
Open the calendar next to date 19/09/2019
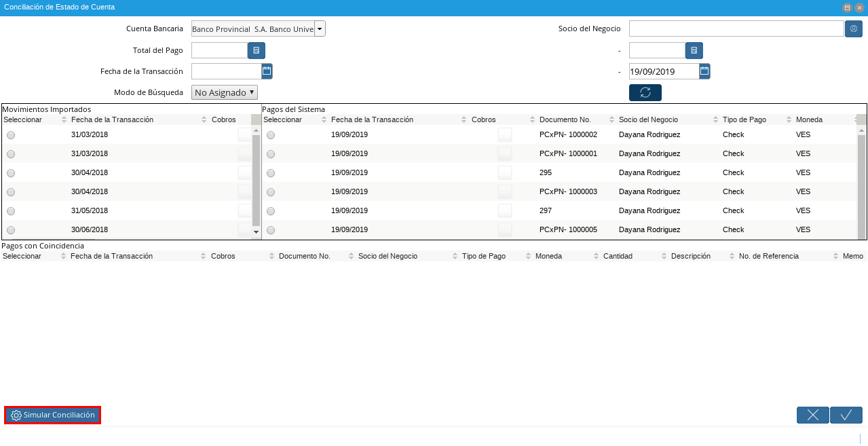click(704, 71)
